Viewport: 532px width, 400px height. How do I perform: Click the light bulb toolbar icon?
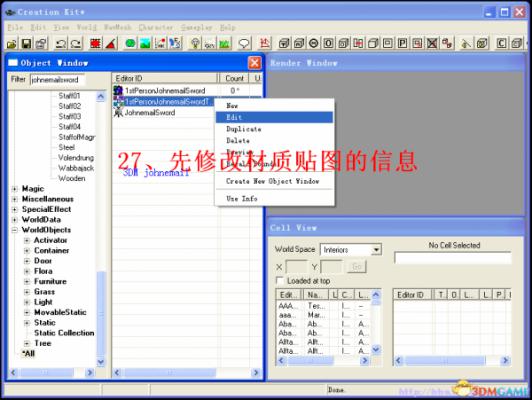click(x=195, y=43)
